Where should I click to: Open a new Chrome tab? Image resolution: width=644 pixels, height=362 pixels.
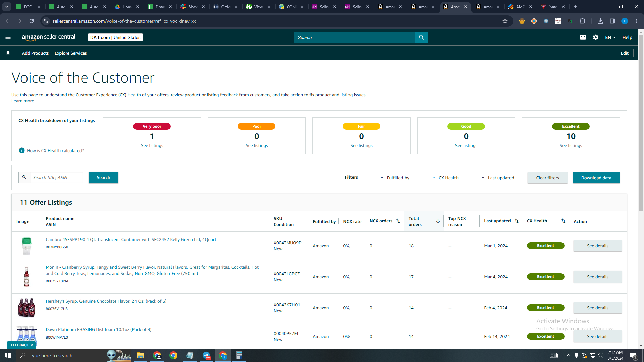tap(575, 7)
